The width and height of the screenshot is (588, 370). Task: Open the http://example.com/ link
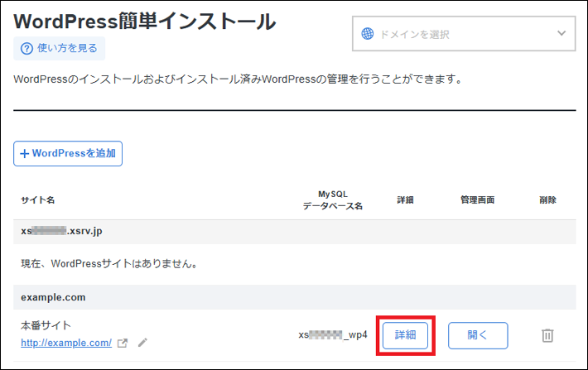click(x=66, y=343)
